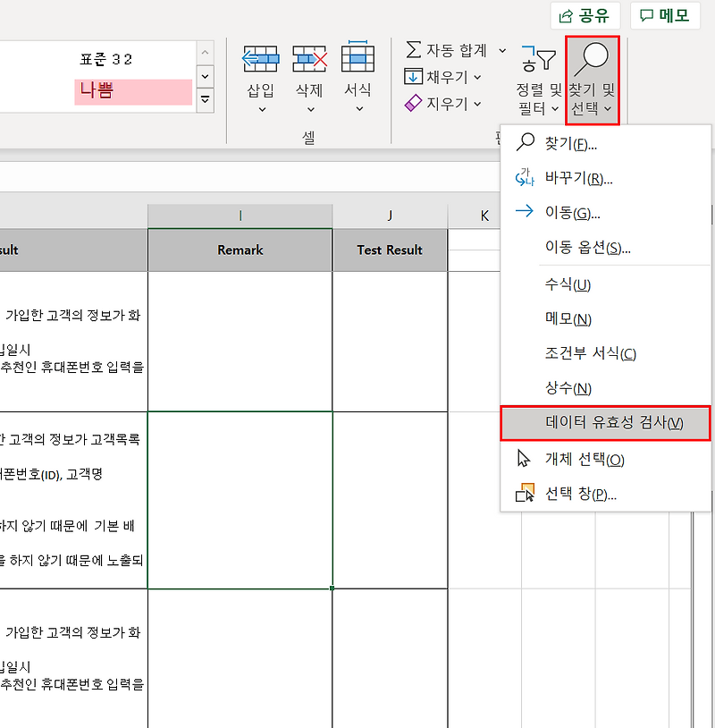Select column J header
715x728 pixels.
click(389, 214)
